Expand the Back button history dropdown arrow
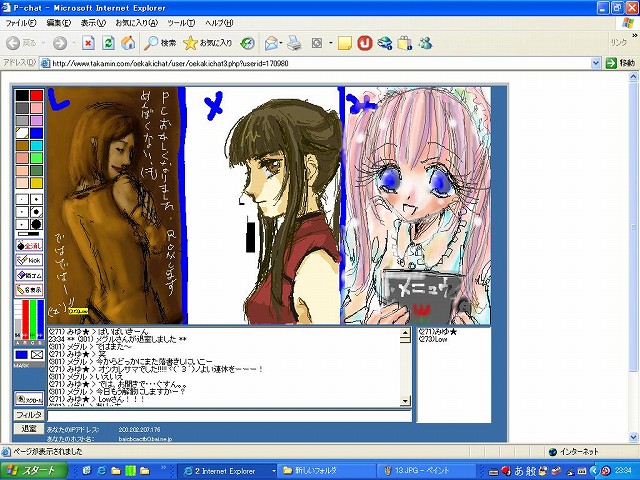This screenshot has height=480, width=640. [42, 43]
